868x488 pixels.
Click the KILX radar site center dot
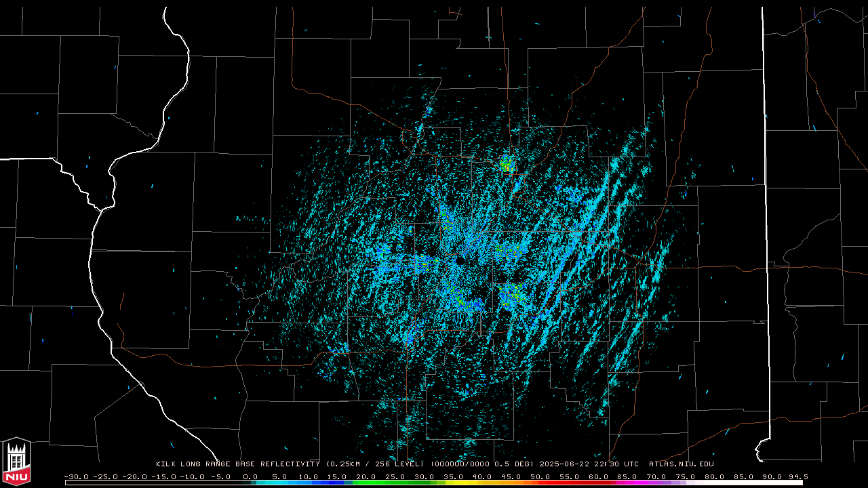pyautogui.click(x=460, y=260)
